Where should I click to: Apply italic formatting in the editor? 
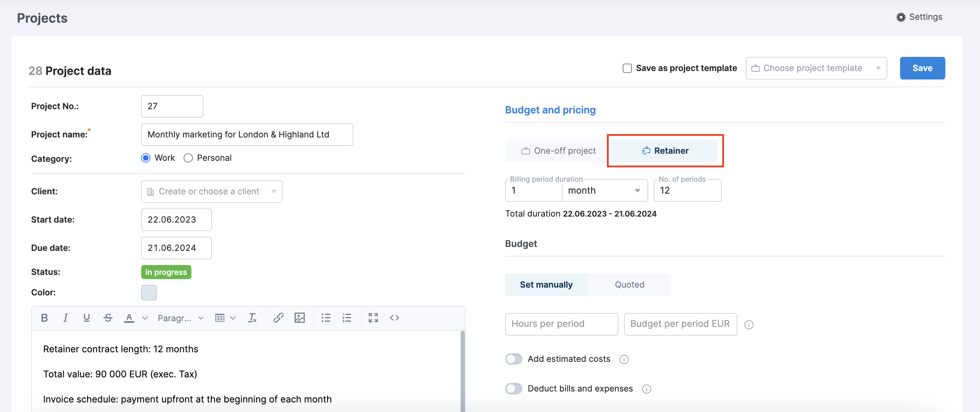tap(65, 318)
